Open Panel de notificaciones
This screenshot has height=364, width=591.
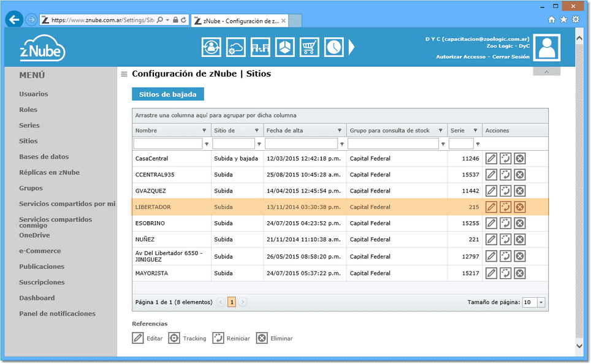(x=57, y=314)
